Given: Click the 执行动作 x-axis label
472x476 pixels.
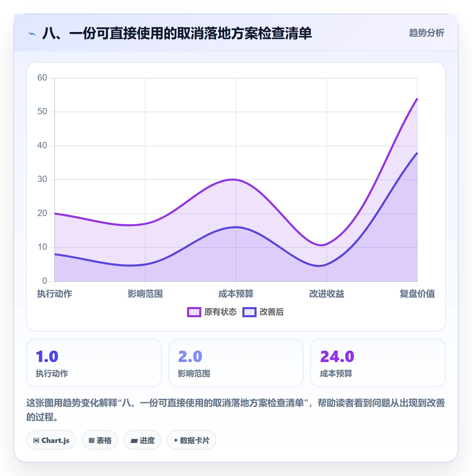Looking at the screenshot, I should pyautogui.click(x=55, y=294).
